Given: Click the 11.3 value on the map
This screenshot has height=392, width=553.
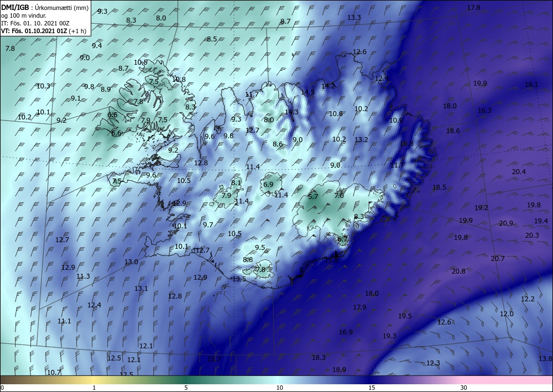Looking at the screenshot, I should (x=84, y=276).
